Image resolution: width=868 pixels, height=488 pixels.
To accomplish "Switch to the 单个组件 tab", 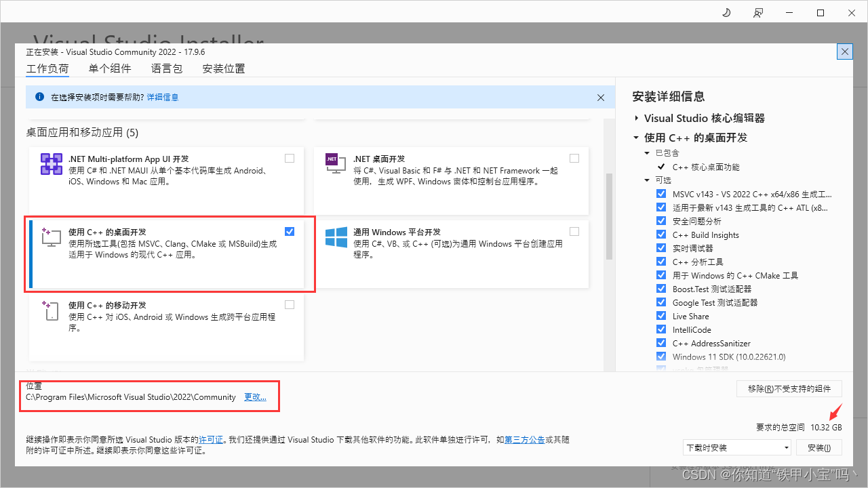I will click(110, 68).
